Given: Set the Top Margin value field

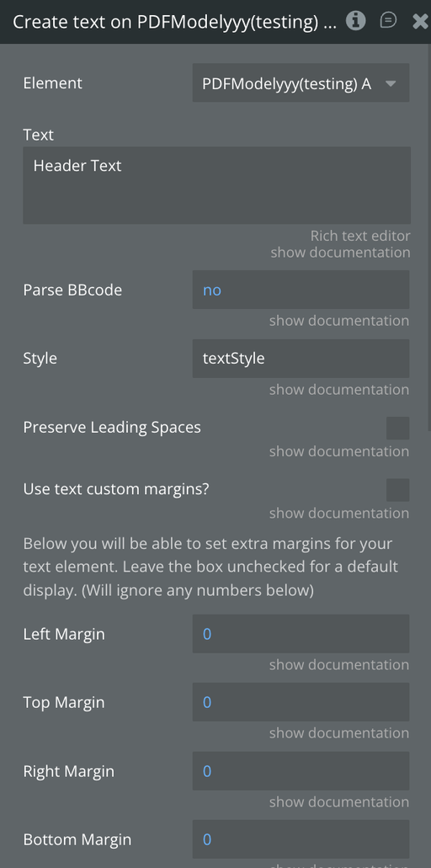Looking at the screenshot, I should (301, 702).
